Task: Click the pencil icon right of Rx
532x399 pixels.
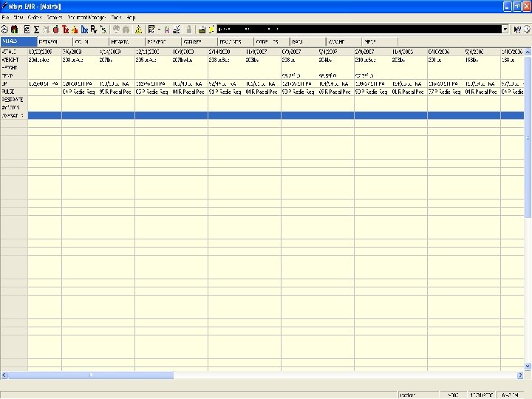Action: click(x=103, y=30)
